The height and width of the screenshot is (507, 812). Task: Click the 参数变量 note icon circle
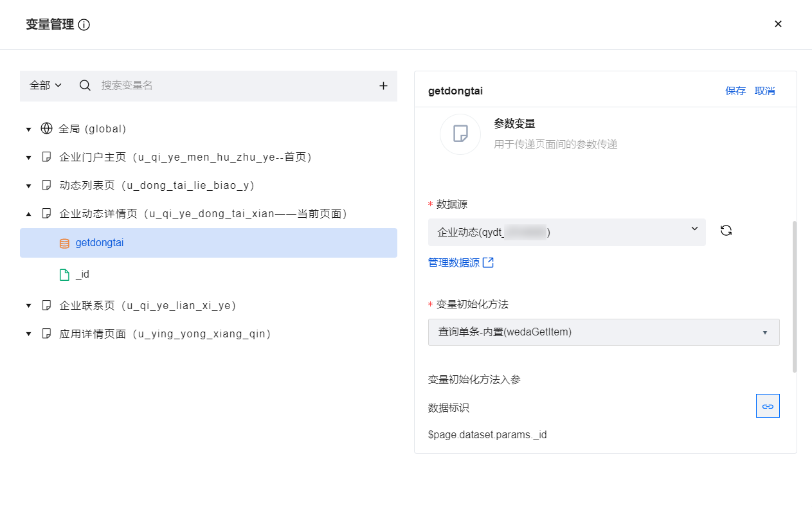460,134
